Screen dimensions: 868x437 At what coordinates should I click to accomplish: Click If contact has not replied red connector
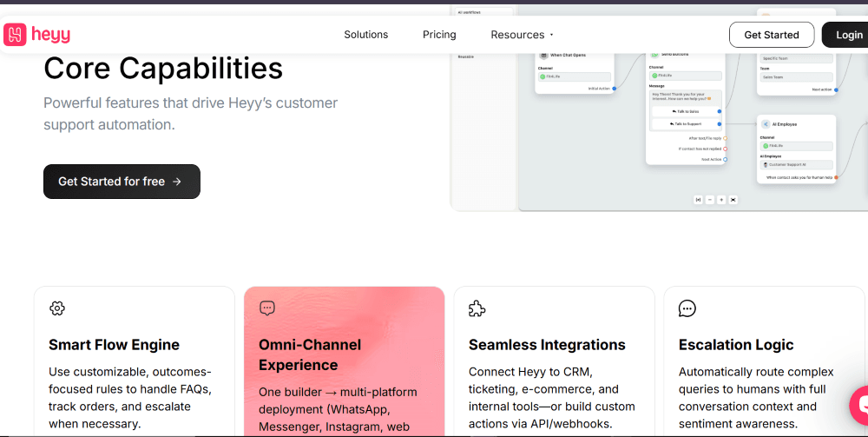click(725, 149)
